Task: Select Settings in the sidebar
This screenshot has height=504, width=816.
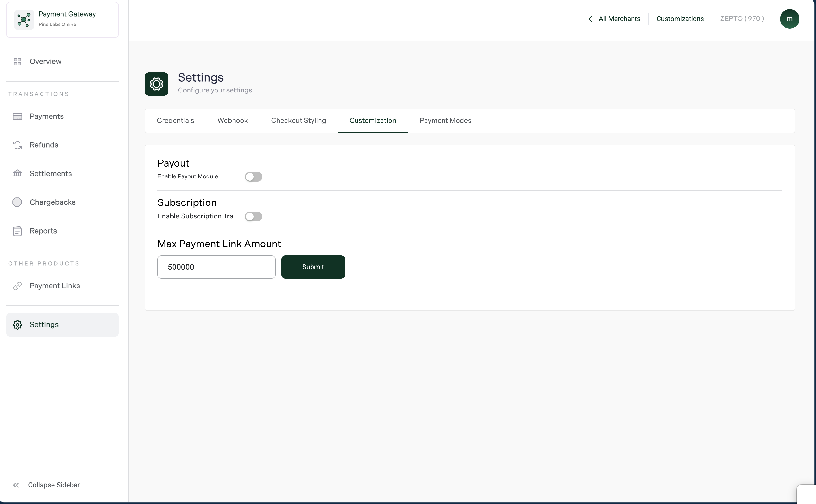Action: pos(62,325)
